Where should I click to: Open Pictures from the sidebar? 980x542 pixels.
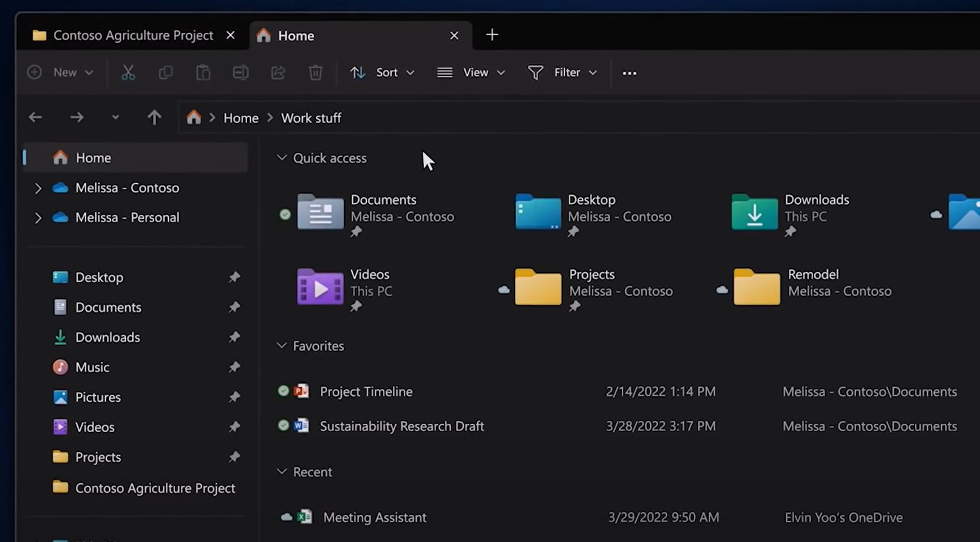[x=98, y=397]
